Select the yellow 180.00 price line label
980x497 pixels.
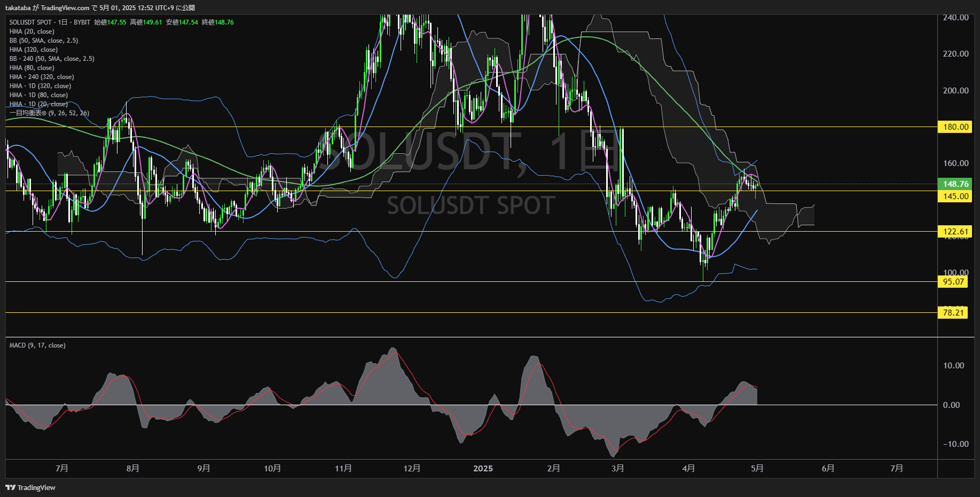coord(955,127)
